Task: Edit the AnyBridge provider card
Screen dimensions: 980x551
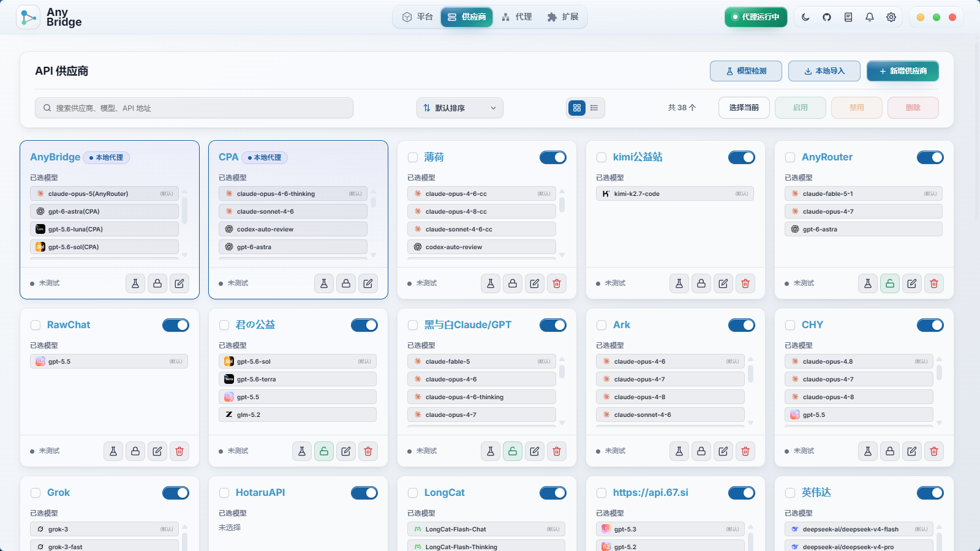Action: (x=179, y=283)
